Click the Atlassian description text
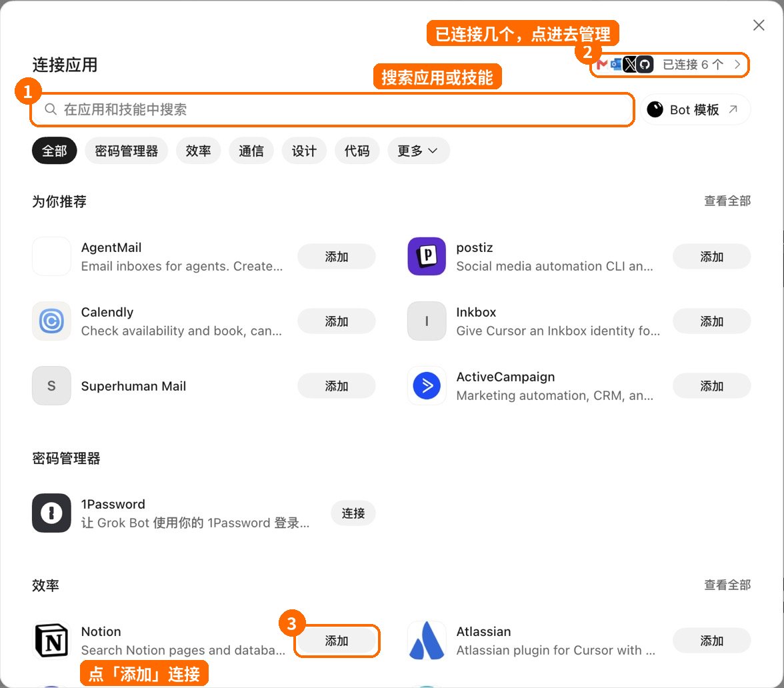Viewport: 784px width, 688px height. [x=555, y=650]
